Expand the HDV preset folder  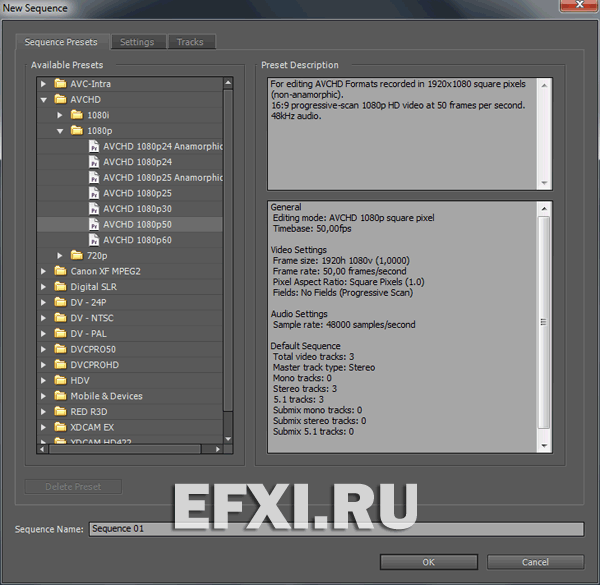pos(43,380)
